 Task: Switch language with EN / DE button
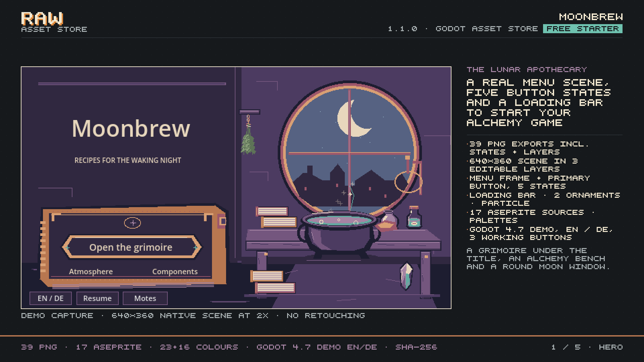[51, 298]
